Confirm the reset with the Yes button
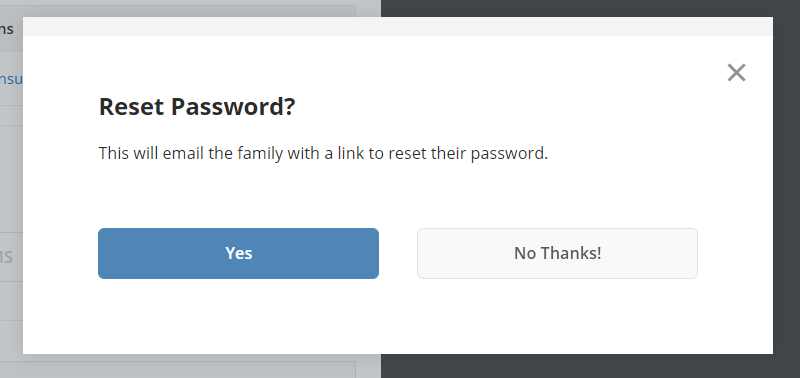800x378 pixels. pos(238,254)
